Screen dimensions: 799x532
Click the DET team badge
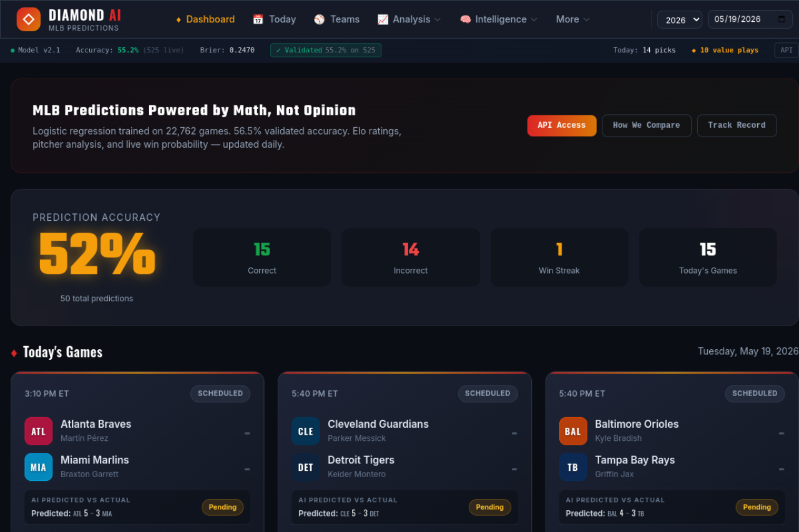306,467
